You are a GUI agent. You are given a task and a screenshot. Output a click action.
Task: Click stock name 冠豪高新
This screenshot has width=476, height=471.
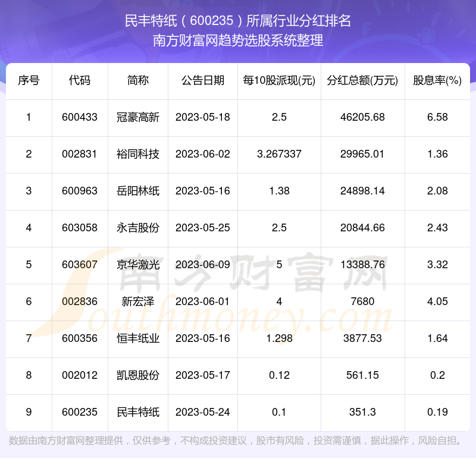(x=138, y=117)
